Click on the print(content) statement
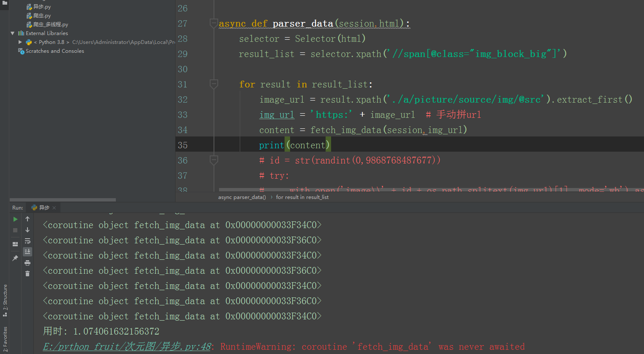 click(295, 145)
